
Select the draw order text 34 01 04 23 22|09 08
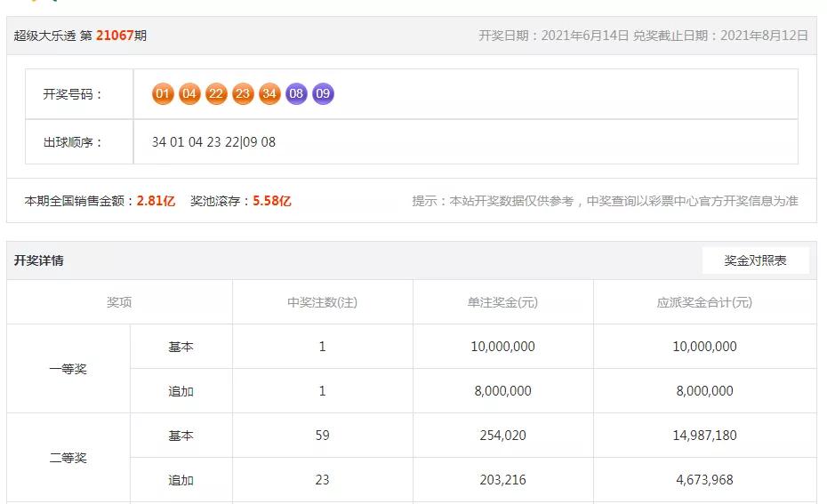click(x=213, y=142)
